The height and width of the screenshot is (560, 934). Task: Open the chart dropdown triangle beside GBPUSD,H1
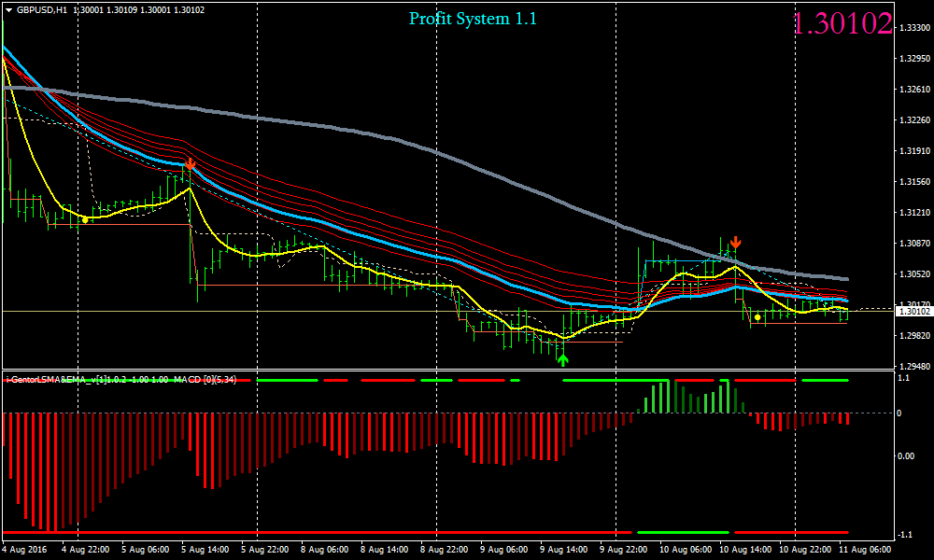tap(8, 9)
